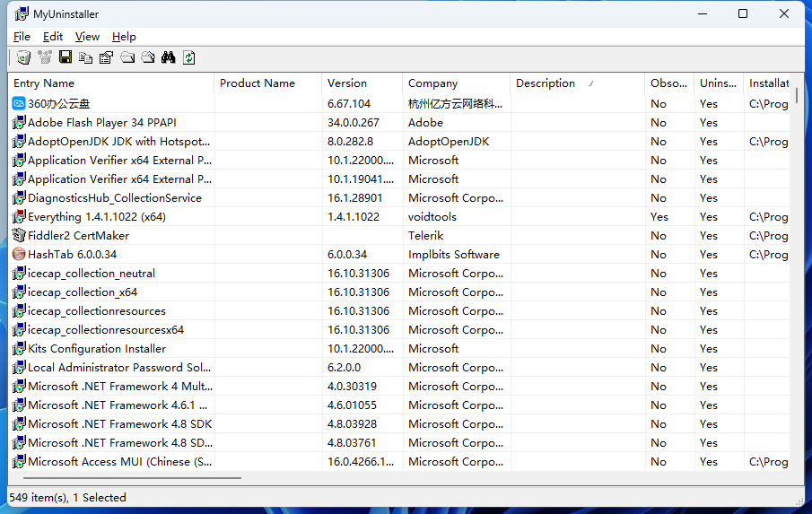
Task: Click the Save floppy disk toolbar icon
Action: coord(65,58)
